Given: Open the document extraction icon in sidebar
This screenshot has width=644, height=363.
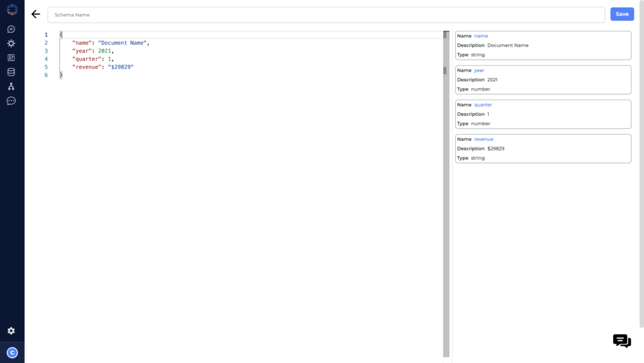Looking at the screenshot, I should tap(11, 57).
